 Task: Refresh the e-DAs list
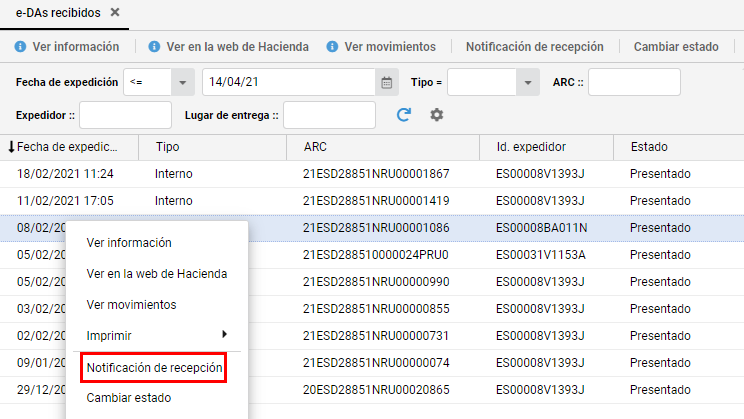click(x=404, y=115)
